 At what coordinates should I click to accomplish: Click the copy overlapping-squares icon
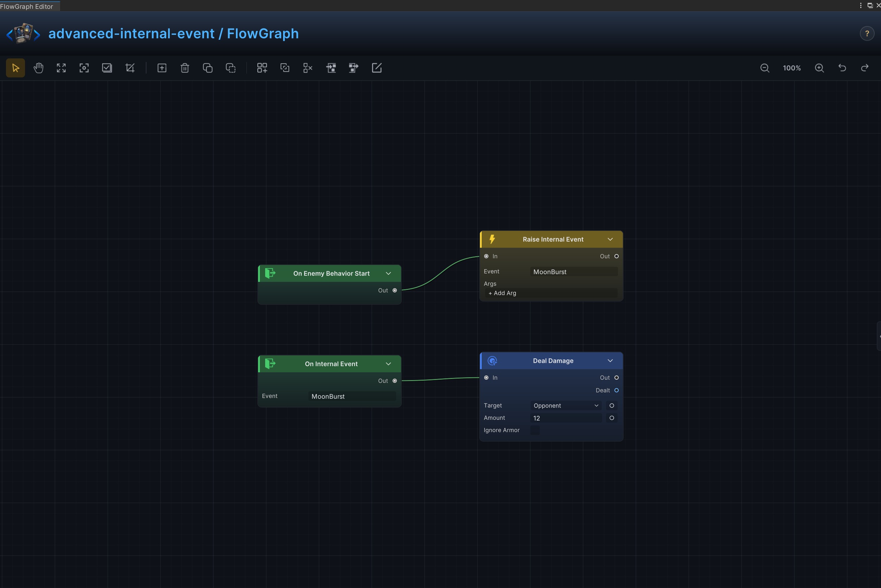click(207, 68)
